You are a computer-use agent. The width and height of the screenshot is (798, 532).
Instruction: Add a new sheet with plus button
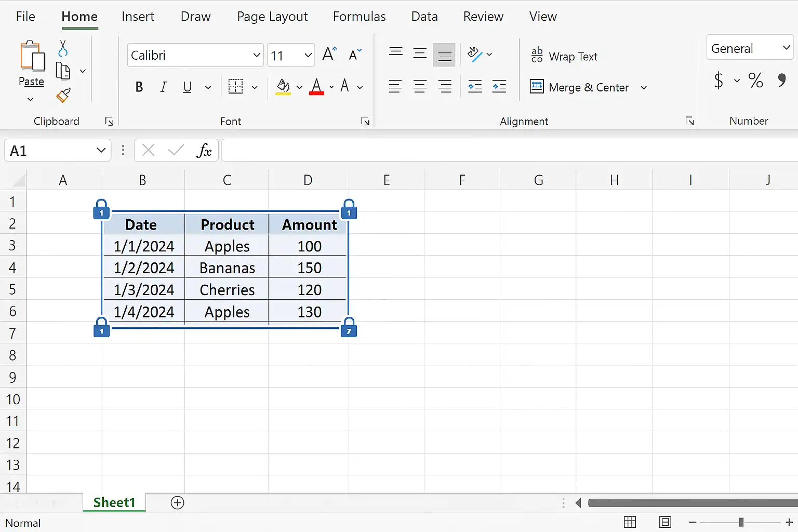tap(177, 502)
